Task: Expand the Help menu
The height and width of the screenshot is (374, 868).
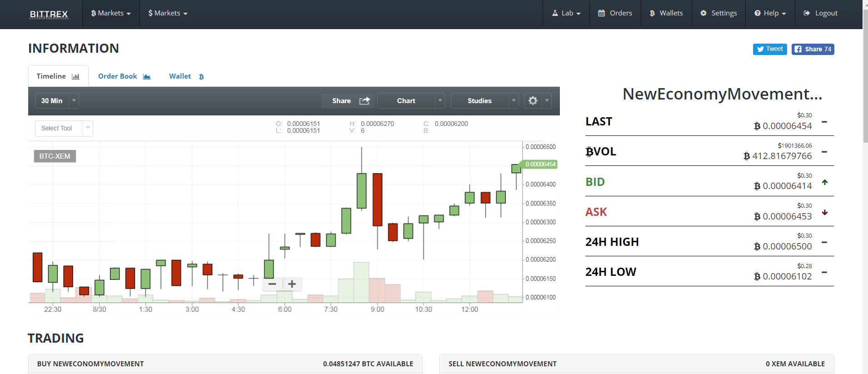Action: [770, 13]
